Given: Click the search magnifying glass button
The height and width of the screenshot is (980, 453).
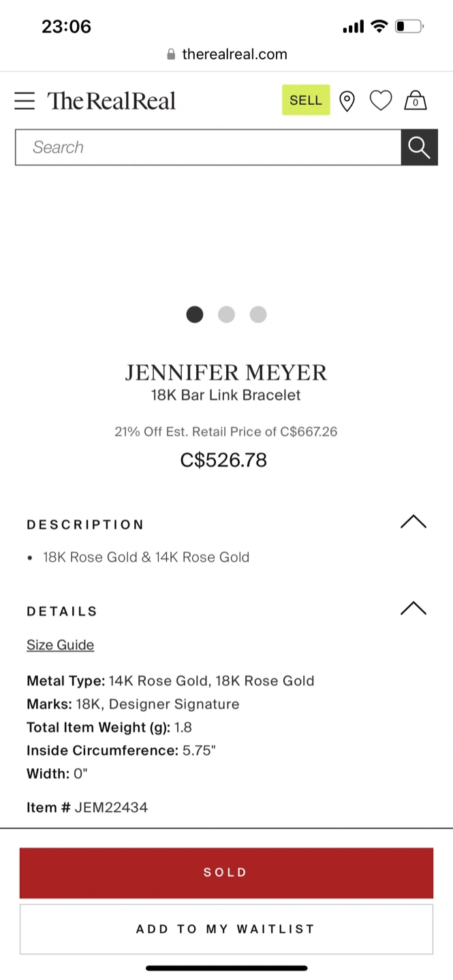Looking at the screenshot, I should (419, 147).
